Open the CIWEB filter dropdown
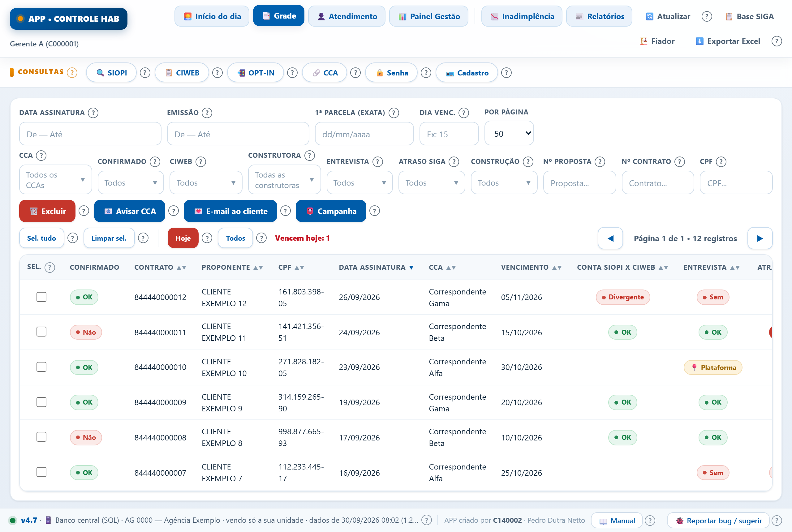Image resolution: width=792 pixels, height=532 pixels. point(206,182)
